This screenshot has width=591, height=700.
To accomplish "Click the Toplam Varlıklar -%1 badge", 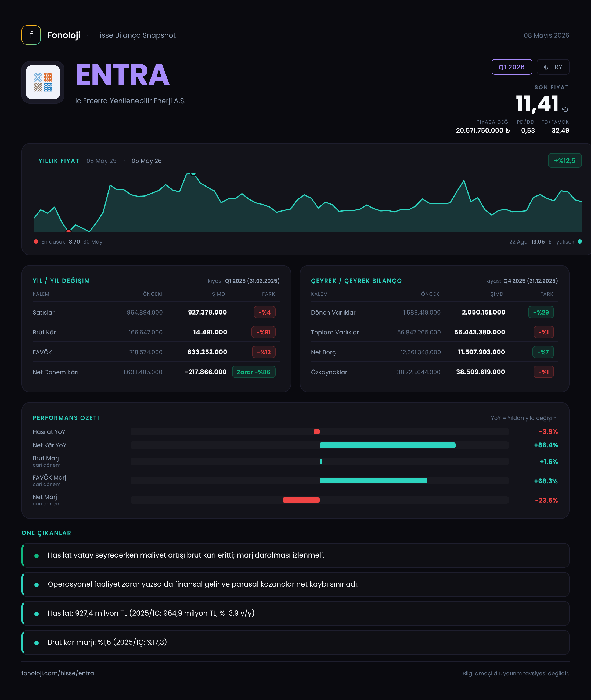I will pyautogui.click(x=543, y=332).
